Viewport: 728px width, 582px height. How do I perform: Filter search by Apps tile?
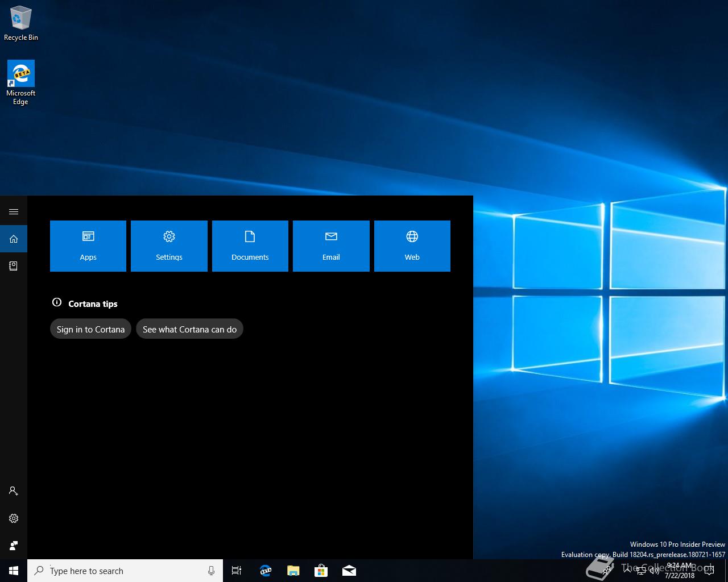(x=88, y=246)
